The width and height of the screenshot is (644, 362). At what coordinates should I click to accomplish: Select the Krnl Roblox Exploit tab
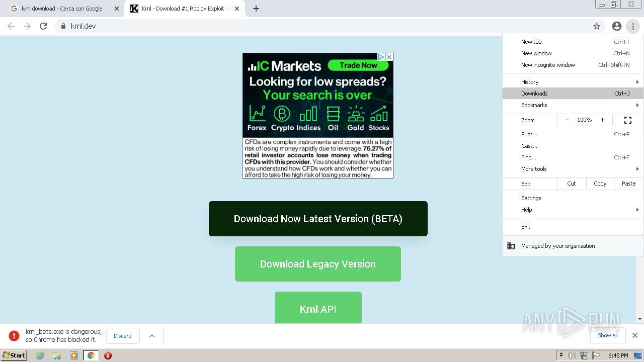(186, 9)
